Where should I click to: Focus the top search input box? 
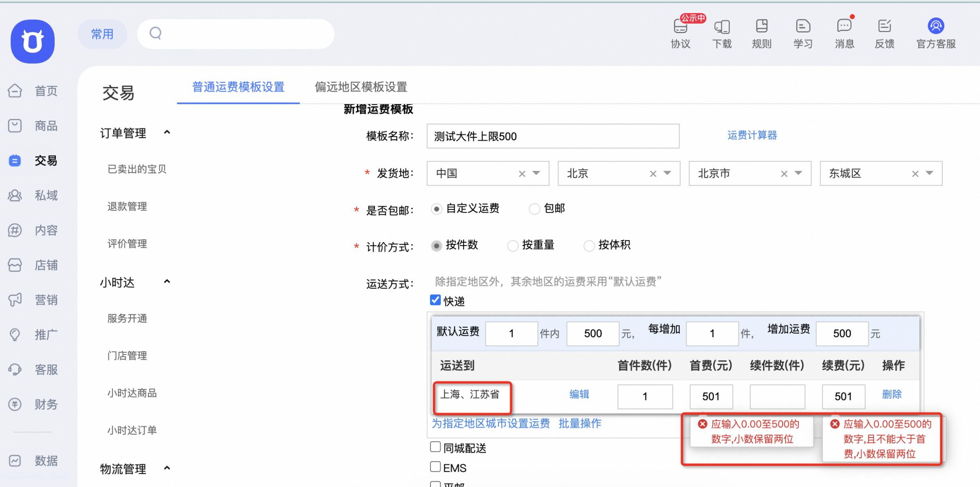click(236, 34)
